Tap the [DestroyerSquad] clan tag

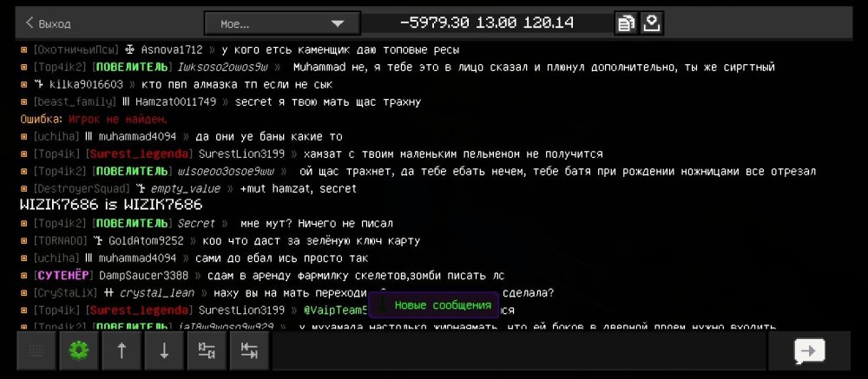tap(82, 189)
